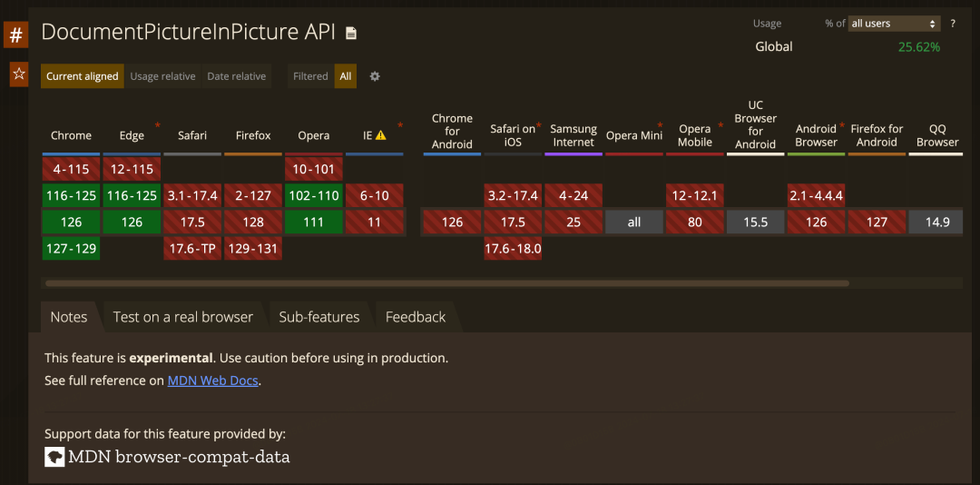Open the Test on a real browser tab

(x=183, y=317)
